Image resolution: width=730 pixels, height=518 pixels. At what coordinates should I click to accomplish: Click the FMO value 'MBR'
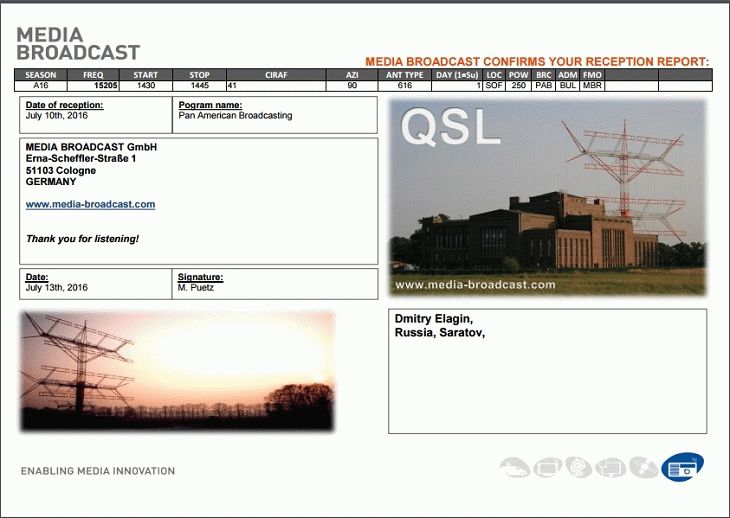592,86
